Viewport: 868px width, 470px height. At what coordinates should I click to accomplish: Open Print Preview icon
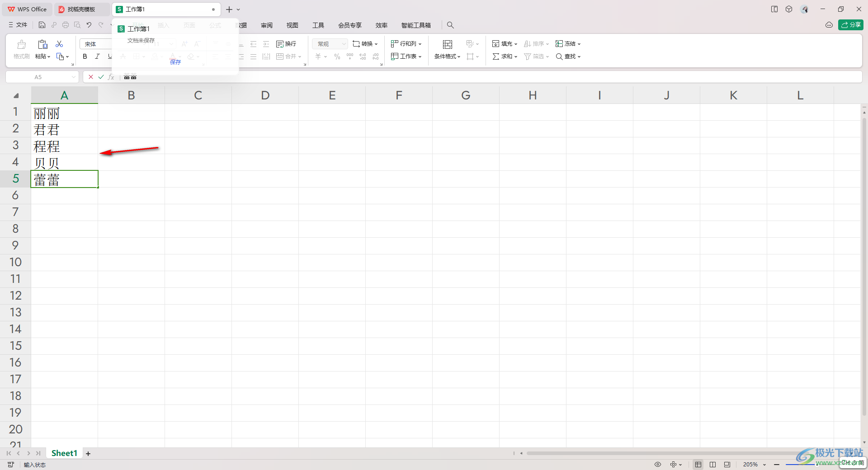pyautogui.click(x=77, y=25)
